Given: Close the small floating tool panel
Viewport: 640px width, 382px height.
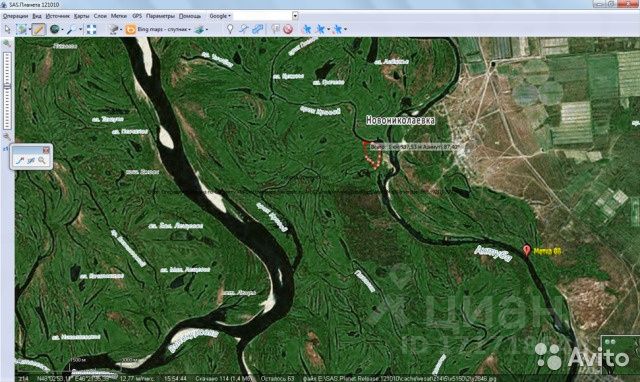Looking at the screenshot, I should click(x=46, y=150).
